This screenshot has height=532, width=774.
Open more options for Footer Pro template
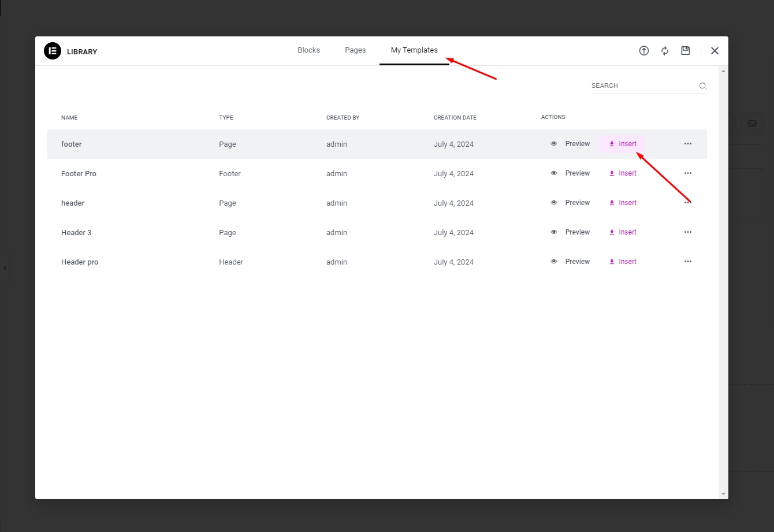tap(687, 173)
